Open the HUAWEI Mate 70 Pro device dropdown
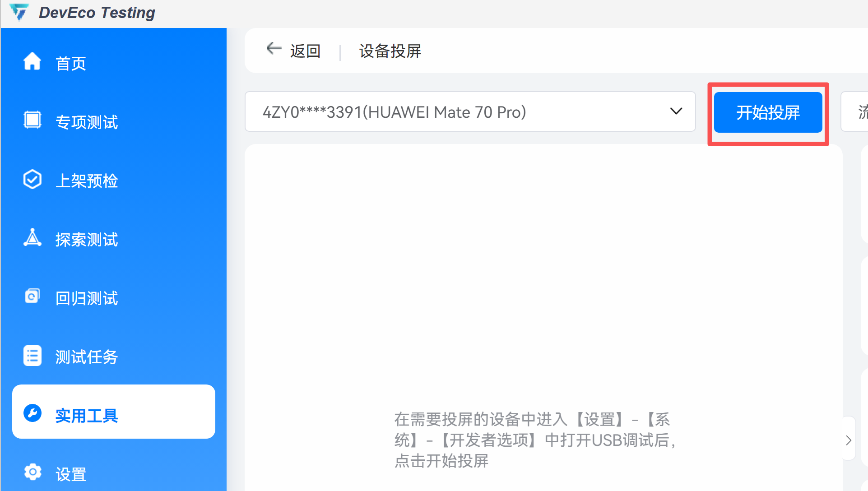This screenshot has width=868, height=491. click(470, 111)
